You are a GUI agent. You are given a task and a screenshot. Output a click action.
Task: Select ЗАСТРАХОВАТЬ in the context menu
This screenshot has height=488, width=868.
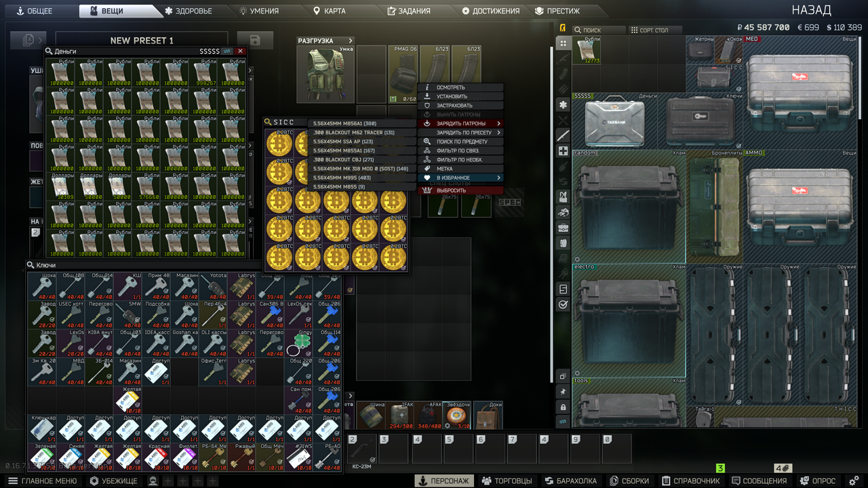point(461,105)
